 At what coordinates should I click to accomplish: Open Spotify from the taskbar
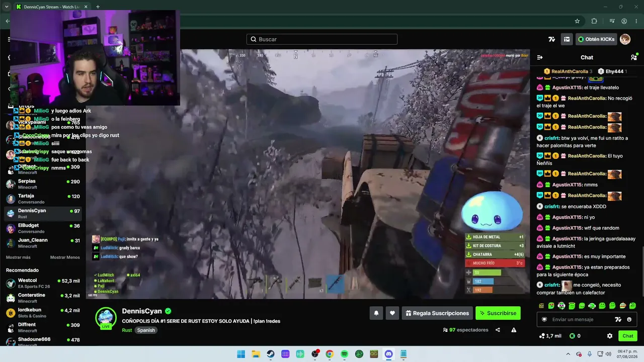344,354
